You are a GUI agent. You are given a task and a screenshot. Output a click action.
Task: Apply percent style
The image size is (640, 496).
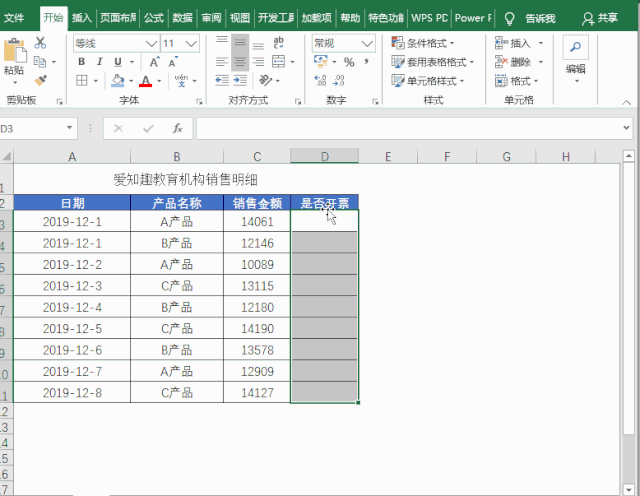[x=349, y=62]
